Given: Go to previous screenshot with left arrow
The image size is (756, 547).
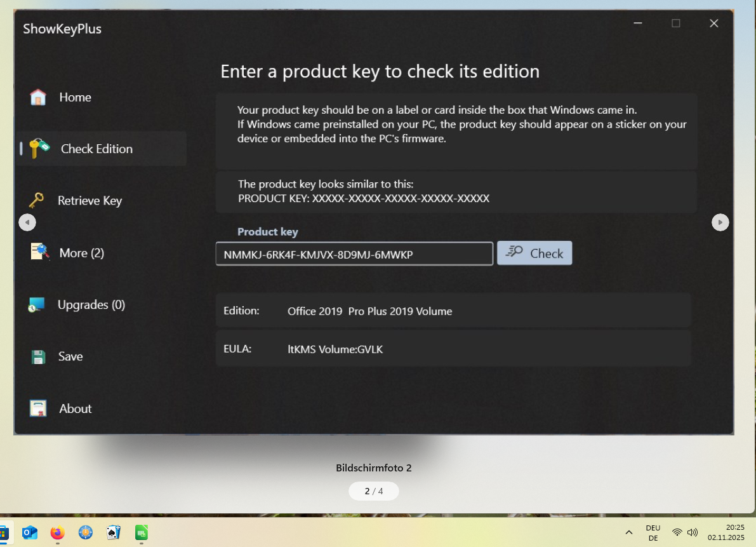Looking at the screenshot, I should [27, 222].
